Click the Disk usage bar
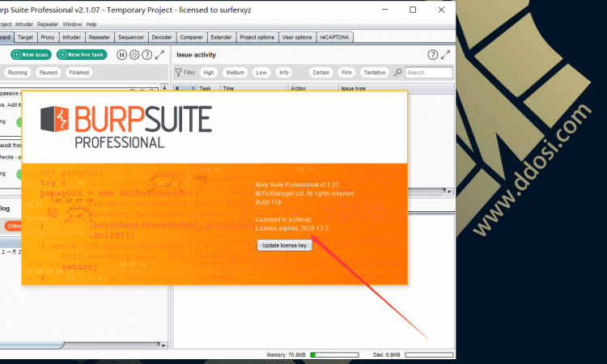The image size is (607, 364). point(429,355)
